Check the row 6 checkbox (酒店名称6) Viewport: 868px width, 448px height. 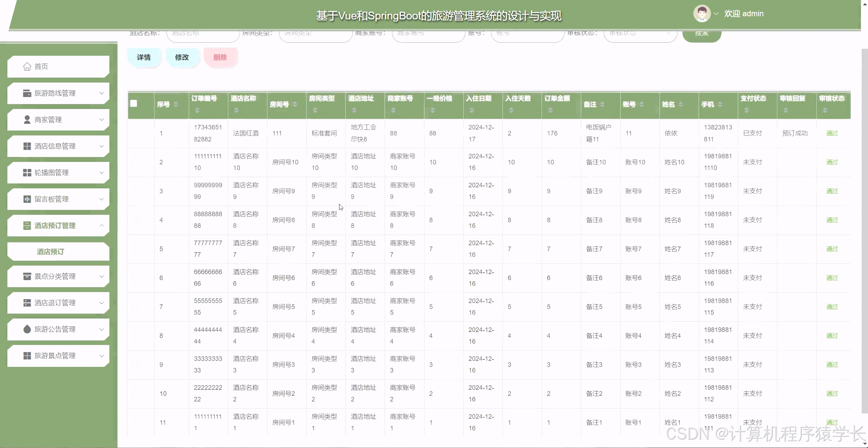(136, 278)
